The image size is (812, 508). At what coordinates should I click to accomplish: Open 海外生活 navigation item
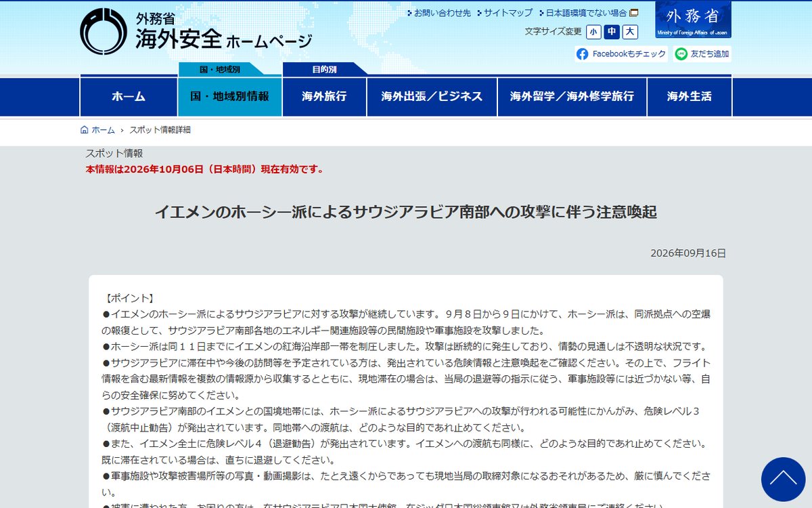tap(689, 97)
